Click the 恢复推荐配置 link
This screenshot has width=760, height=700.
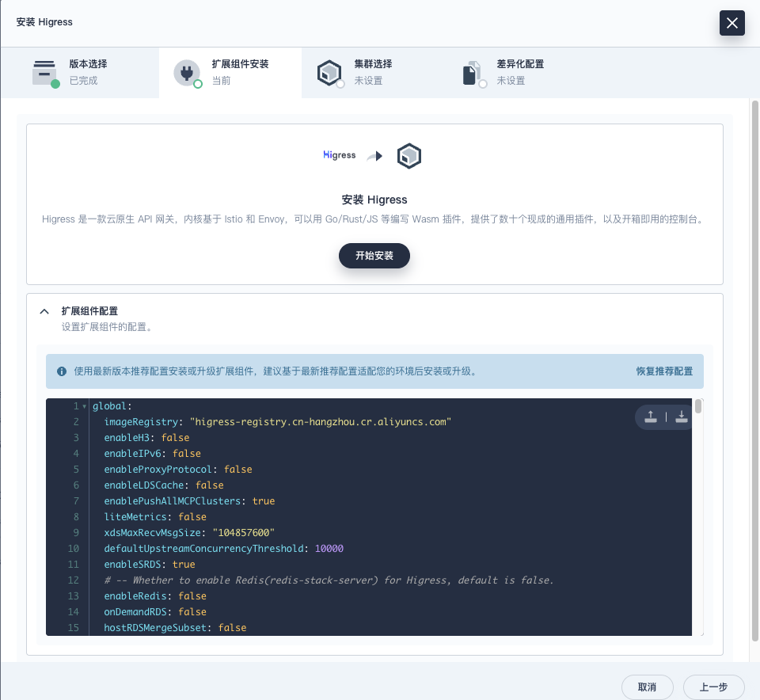(663, 371)
